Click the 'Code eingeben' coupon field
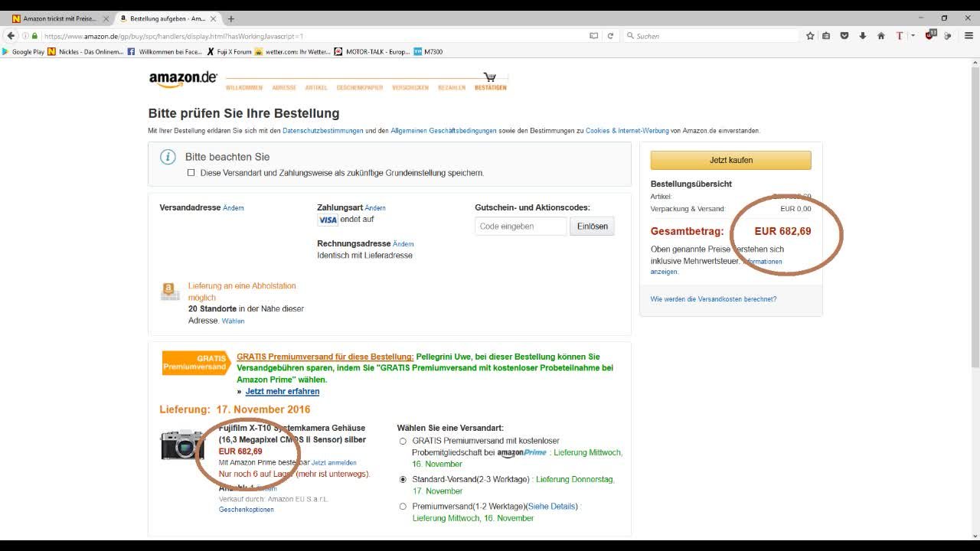 coord(521,227)
